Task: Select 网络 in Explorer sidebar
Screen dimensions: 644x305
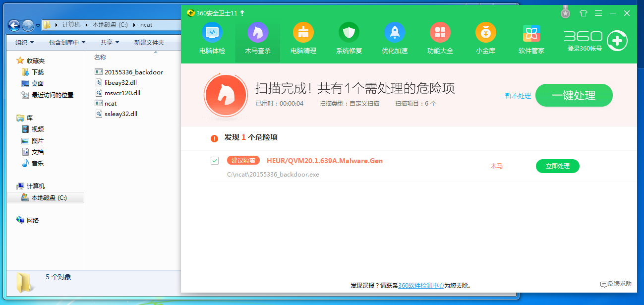Action: pyautogui.click(x=27, y=220)
